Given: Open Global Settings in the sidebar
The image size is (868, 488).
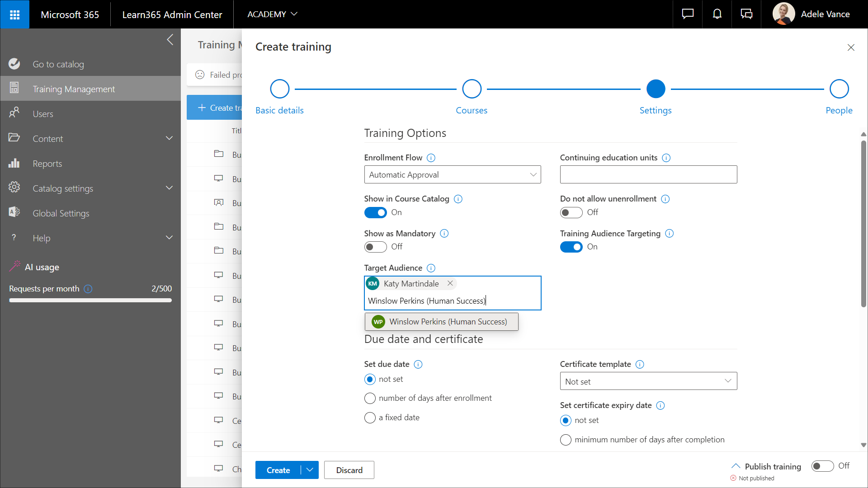Looking at the screenshot, I should 61,213.
